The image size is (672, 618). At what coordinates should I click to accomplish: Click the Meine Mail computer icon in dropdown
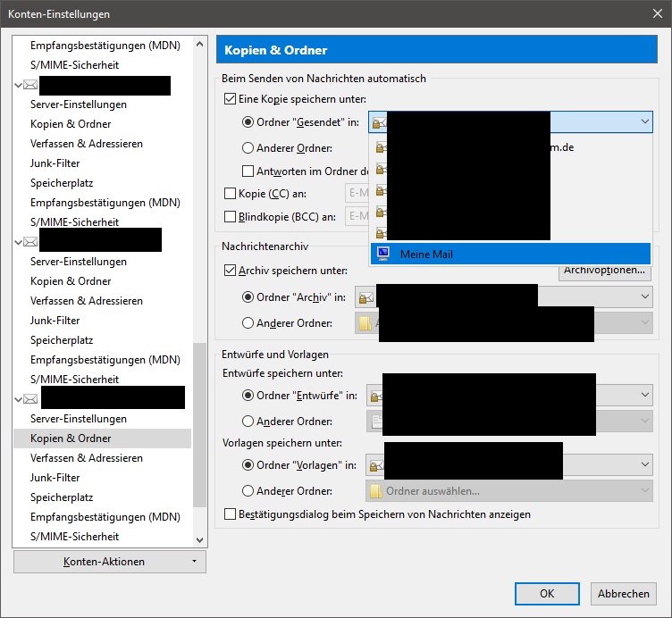click(x=383, y=254)
